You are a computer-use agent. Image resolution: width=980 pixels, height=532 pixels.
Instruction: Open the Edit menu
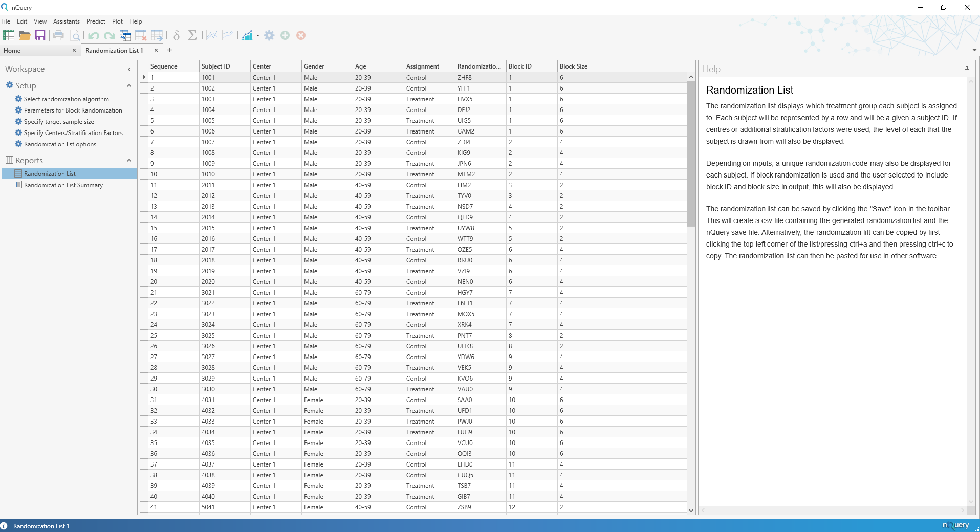(22, 21)
